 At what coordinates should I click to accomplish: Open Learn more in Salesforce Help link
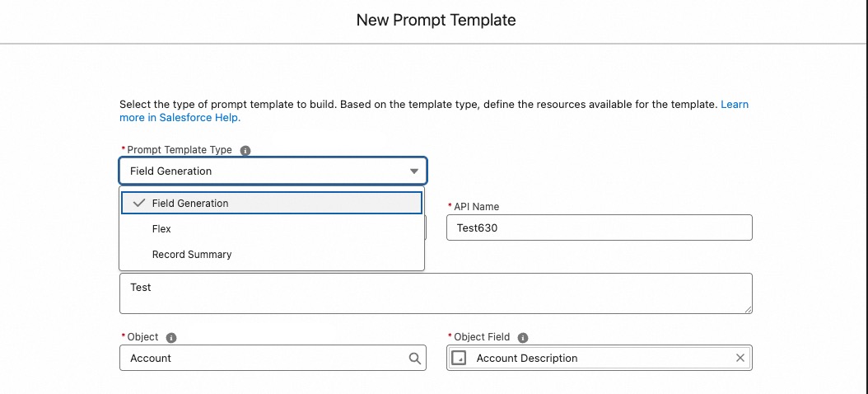coord(734,105)
